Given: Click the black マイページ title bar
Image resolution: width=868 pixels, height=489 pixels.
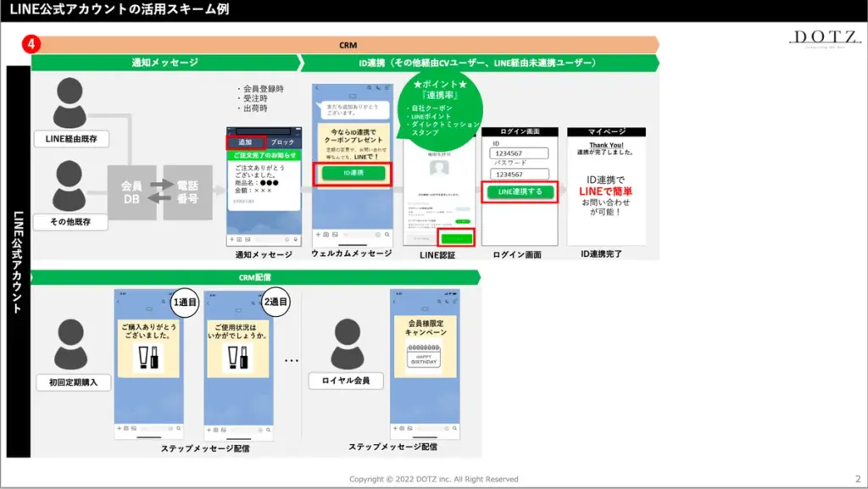Looking at the screenshot, I should pyautogui.click(x=606, y=131).
